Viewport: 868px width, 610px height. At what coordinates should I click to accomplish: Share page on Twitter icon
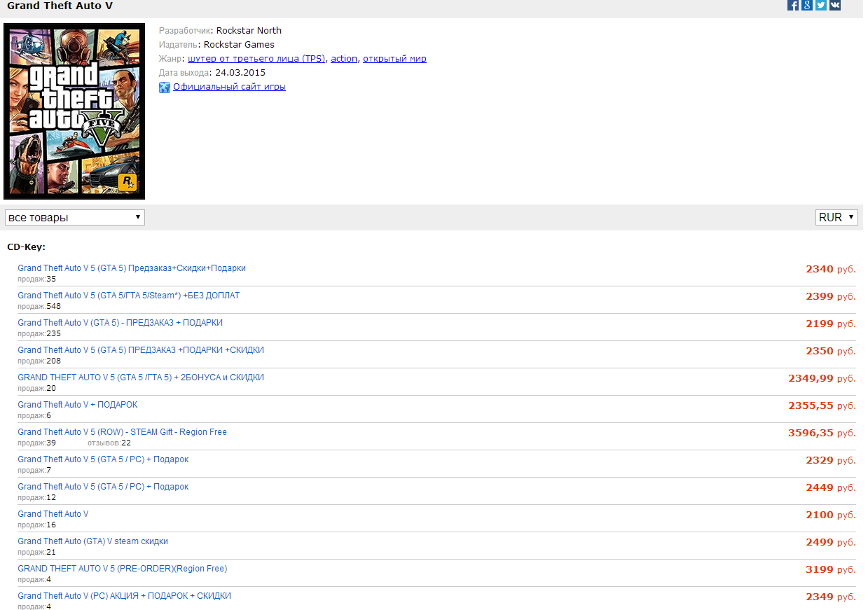pos(821,5)
